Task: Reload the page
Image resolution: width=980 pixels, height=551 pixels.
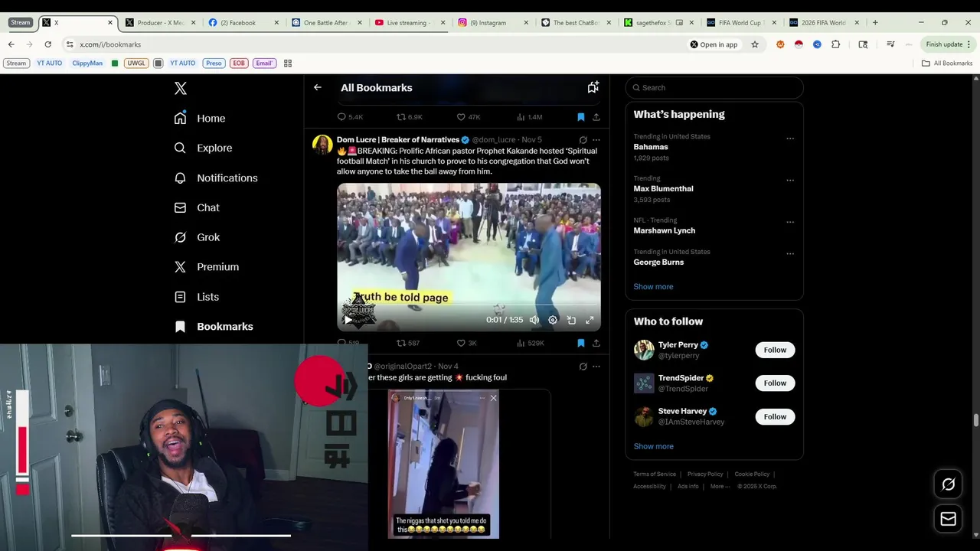Action: point(47,44)
